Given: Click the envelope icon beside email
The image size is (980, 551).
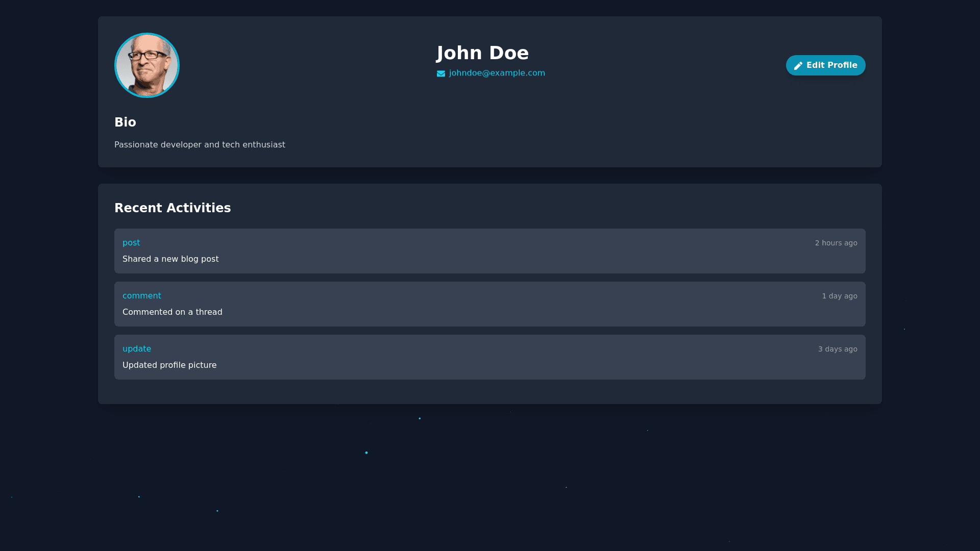Looking at the screenshot, I should coord(441,73).
